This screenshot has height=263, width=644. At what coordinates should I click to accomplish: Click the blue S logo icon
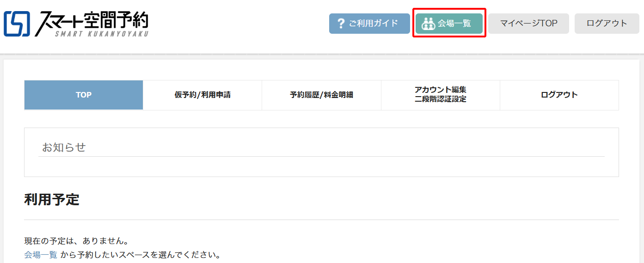17,24
